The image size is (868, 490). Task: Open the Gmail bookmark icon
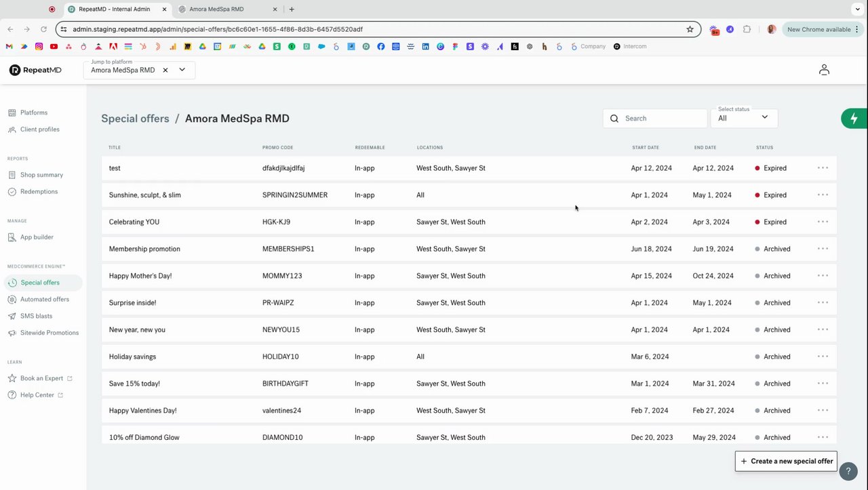9,47
